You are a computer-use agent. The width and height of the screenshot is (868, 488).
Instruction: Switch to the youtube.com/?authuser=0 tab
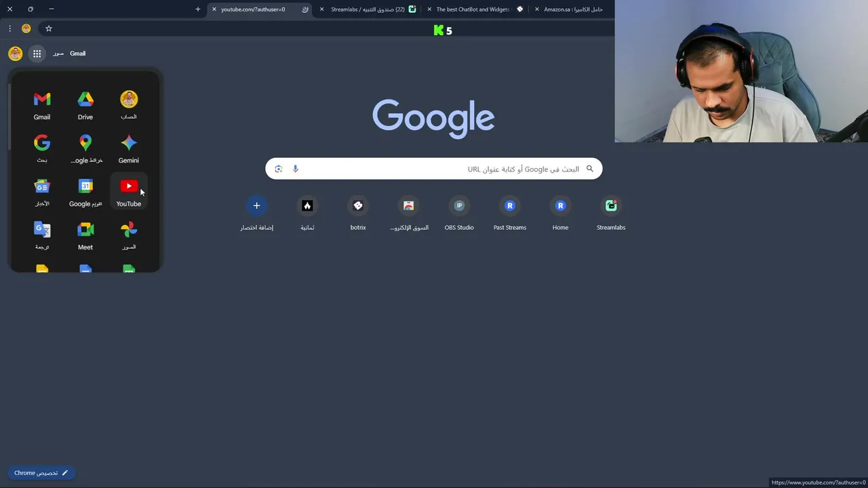tap(259, 9)
